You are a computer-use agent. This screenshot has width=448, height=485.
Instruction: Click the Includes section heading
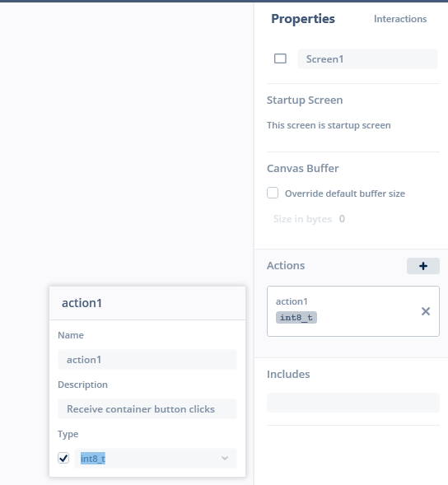(288, 375)
